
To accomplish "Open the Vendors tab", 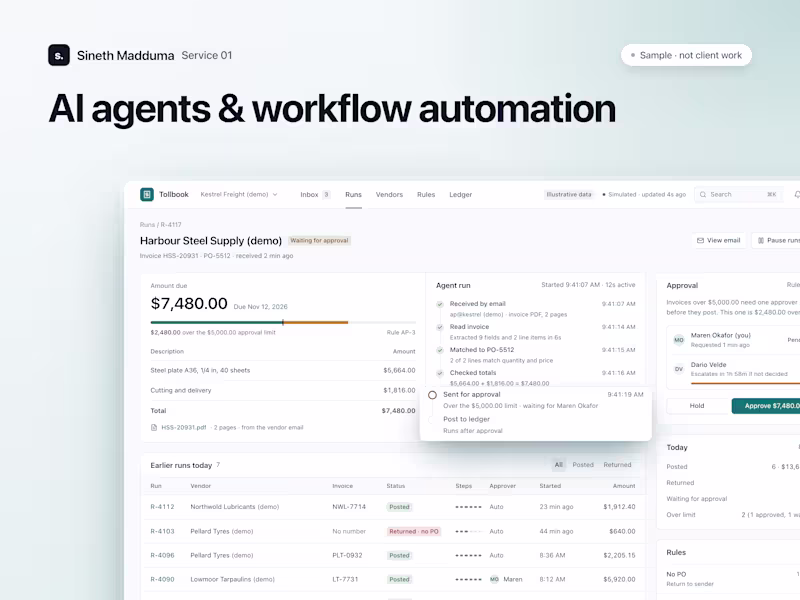I will tap(389, 194).
